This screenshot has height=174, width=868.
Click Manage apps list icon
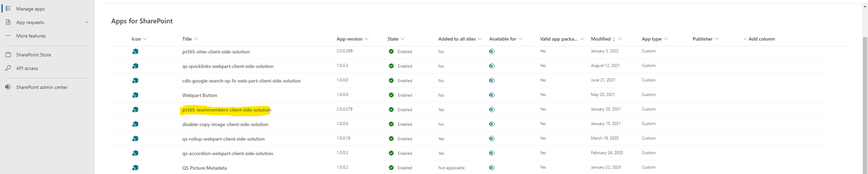pos(8,8)
